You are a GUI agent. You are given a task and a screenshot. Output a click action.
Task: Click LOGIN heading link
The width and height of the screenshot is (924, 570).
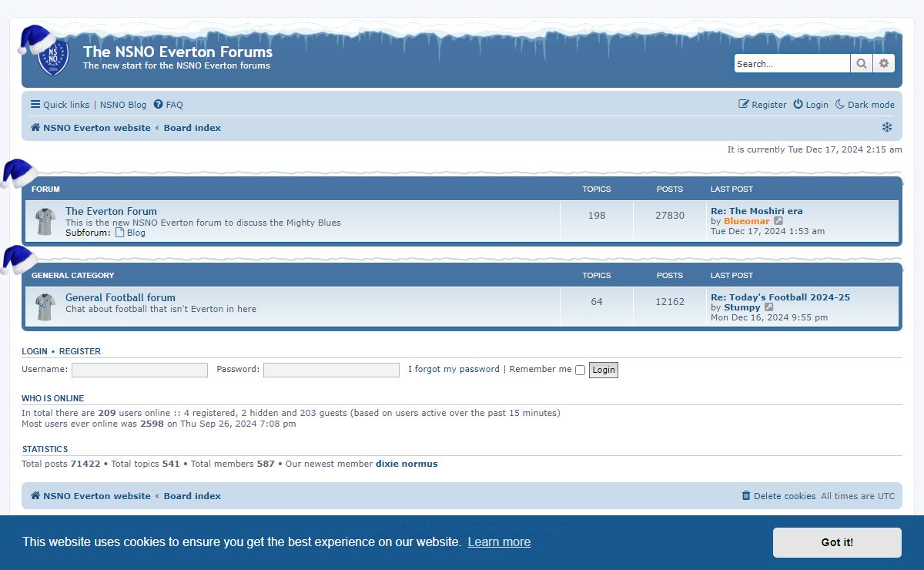tap(35, 351)
